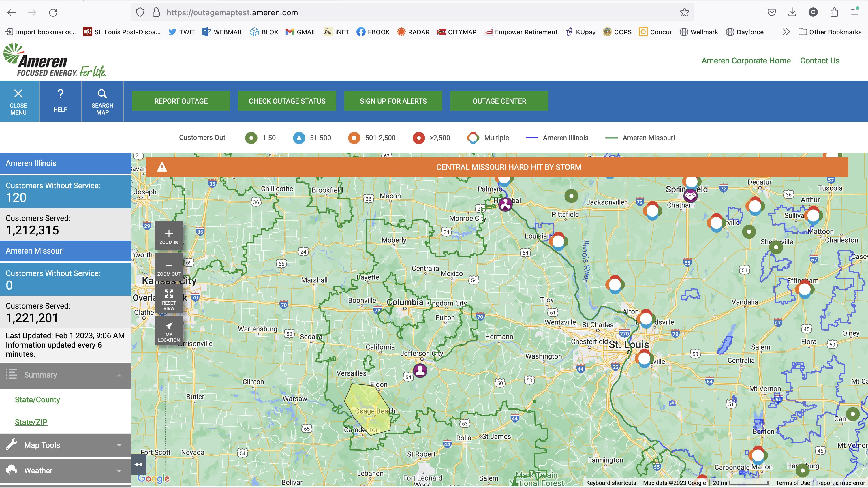The width and height of the screenshot is (868, 488).
Task: Open the RADAR bookmark
Action: click(x=413, y=32)
